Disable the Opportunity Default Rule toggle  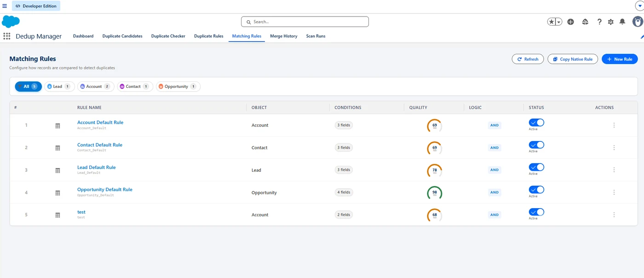pyautogui.click(x=536, y=190)
